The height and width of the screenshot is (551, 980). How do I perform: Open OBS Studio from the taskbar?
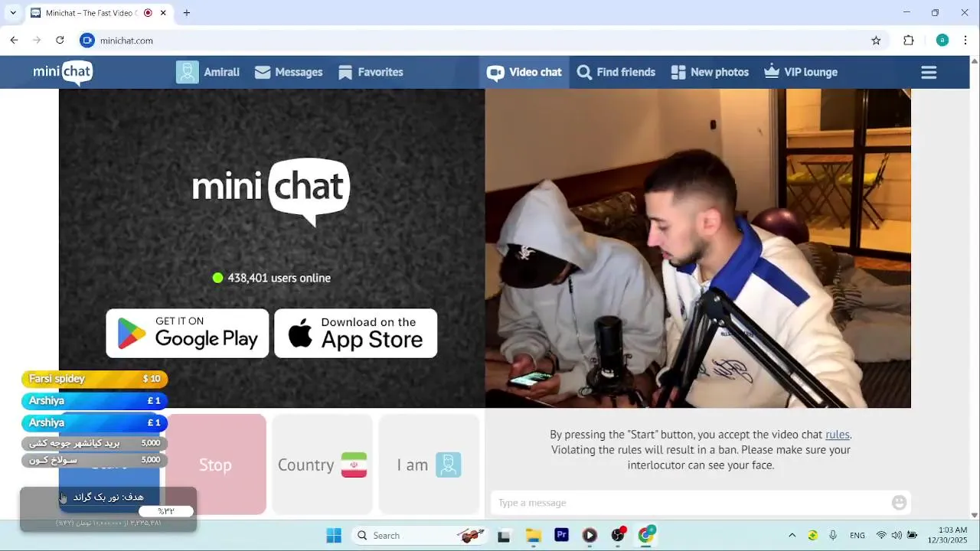tap(618, 536)
